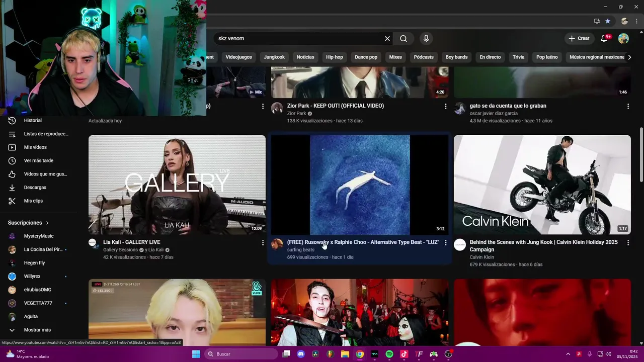This screenshot has width=644, height=362.
Task: Open the VEGETTA777 subscription
Action: (x=39, y=303)
